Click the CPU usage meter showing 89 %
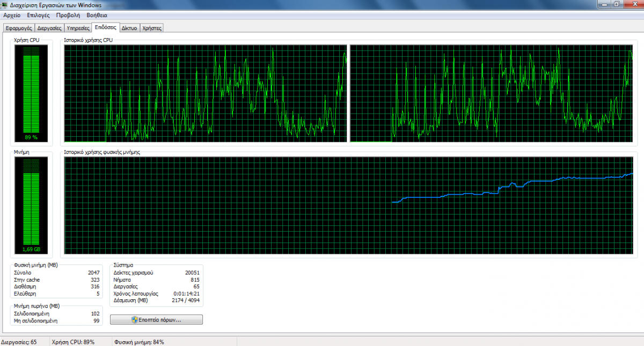Image resolution: width=644 pixels, height=346 pixels. [31, 93]
